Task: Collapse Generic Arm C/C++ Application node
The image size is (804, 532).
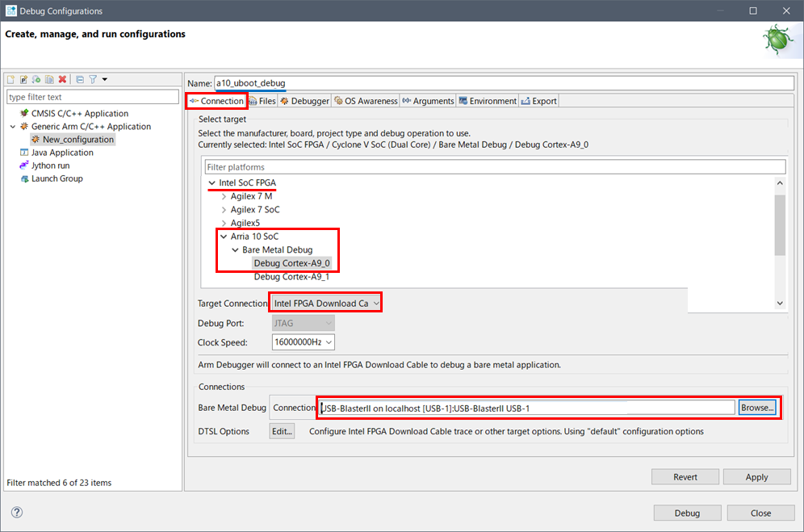Action: (x=12, y=127)
